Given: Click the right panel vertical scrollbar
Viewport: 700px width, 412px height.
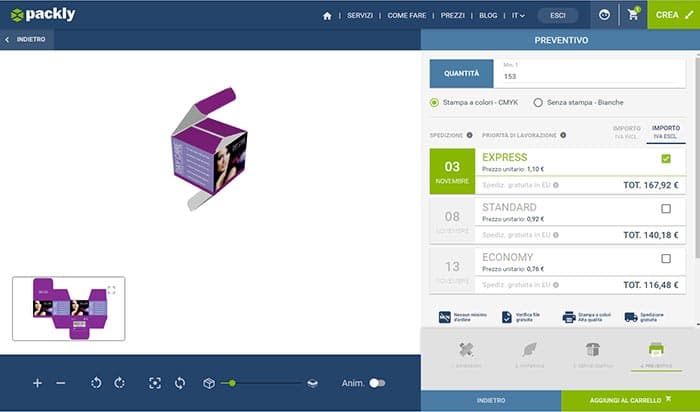Looking at the screenshot, I should [x=697, y=156].
